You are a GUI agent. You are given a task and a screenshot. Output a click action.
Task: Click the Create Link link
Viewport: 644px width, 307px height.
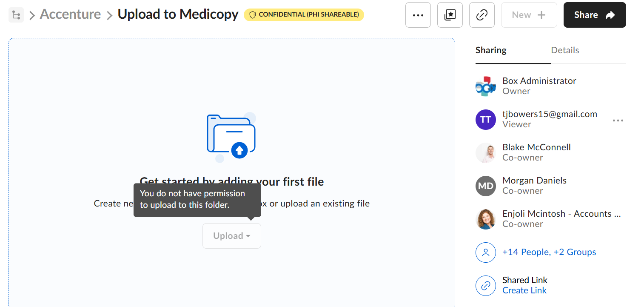pyautogui.click(x=524, y=290)
